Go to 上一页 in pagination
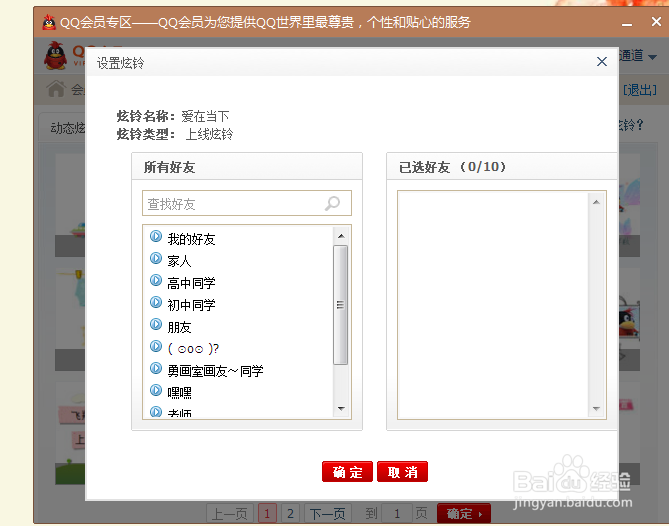Screen dimensions: 669x526 pyautogui.click(x=230, y=514)
